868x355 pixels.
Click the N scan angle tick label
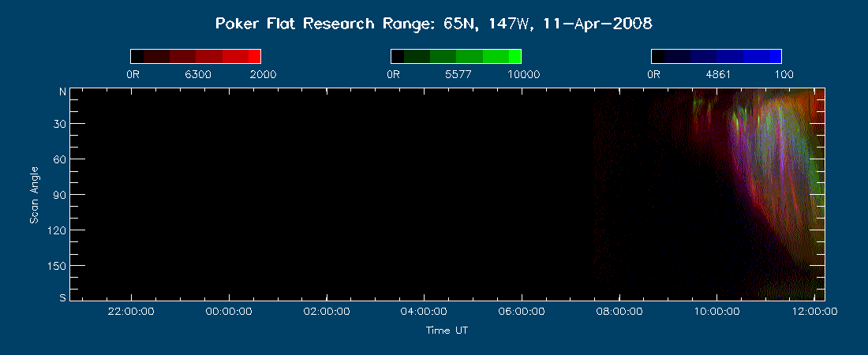point(62,92)
